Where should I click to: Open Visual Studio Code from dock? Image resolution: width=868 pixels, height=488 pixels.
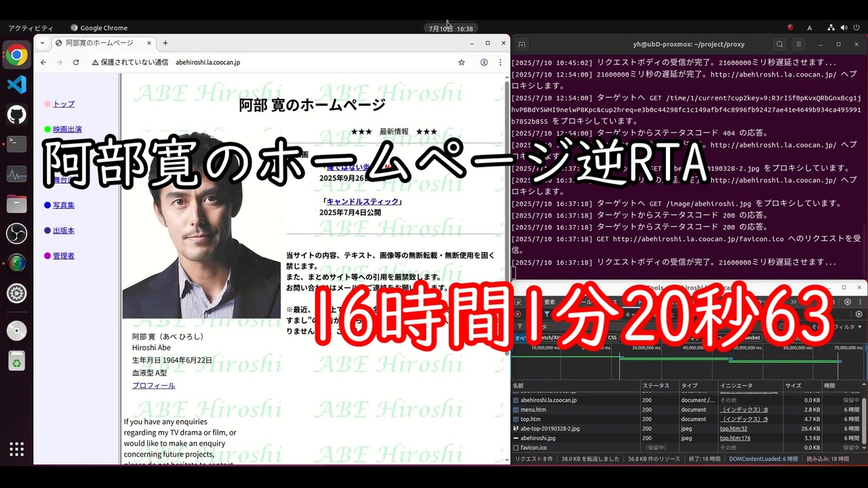(x=17, y=85)
